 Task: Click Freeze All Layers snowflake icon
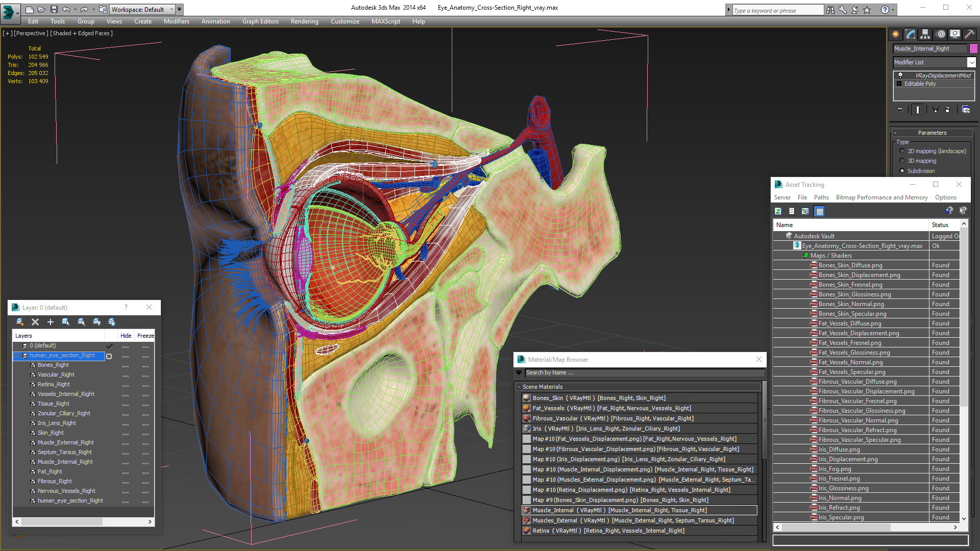[112, 322]
